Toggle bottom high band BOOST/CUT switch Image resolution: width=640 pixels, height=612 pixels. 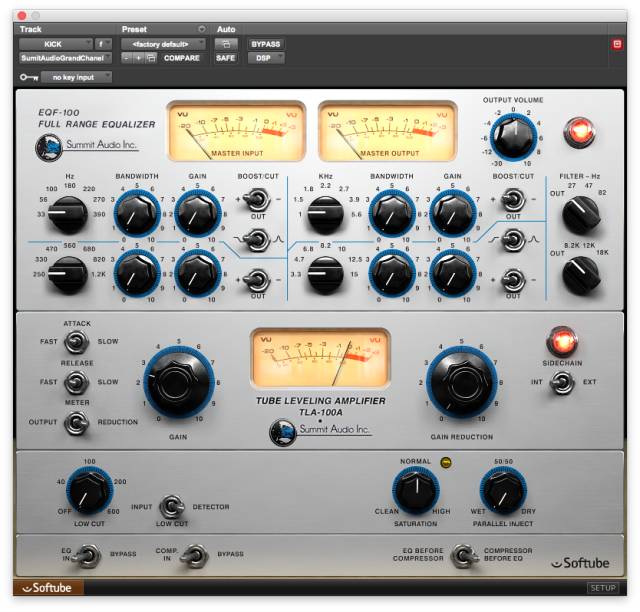pos(513,280)
